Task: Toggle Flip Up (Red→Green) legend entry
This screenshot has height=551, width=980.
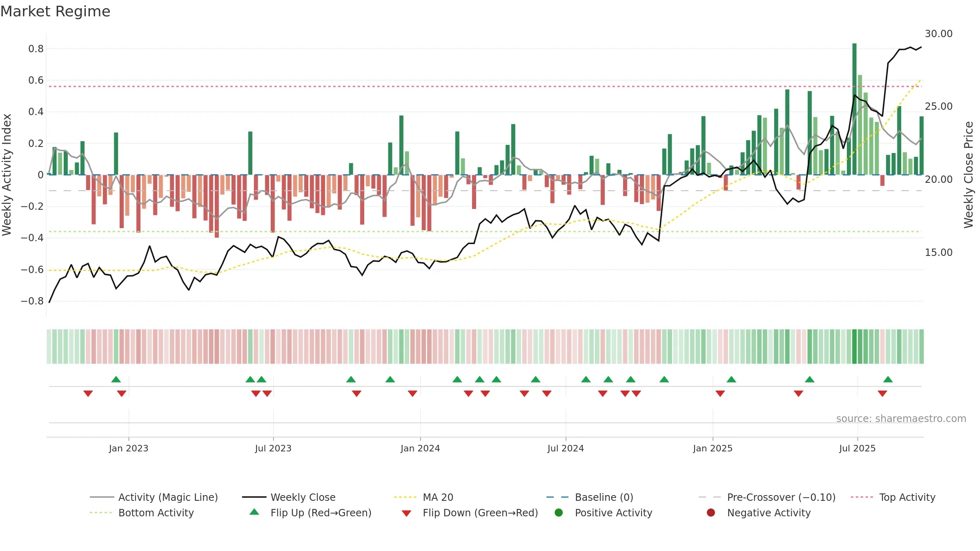Action: coord(310,513)
